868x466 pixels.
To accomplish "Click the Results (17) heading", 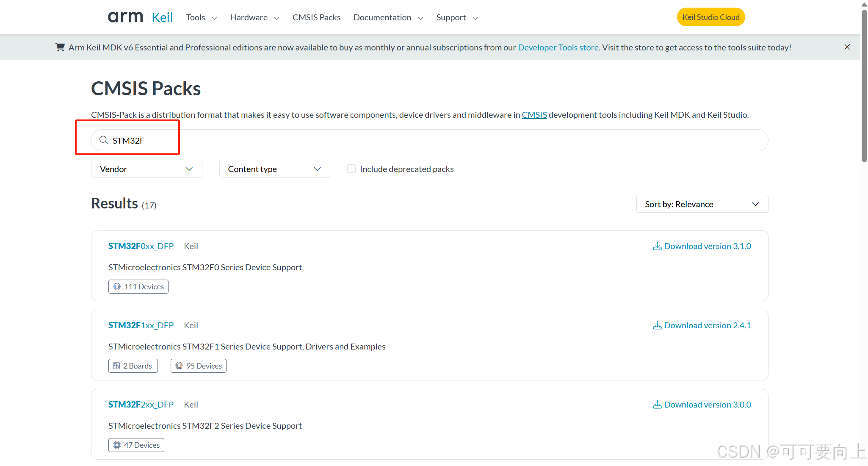I will pyautogui.click(x=124, y=203).
